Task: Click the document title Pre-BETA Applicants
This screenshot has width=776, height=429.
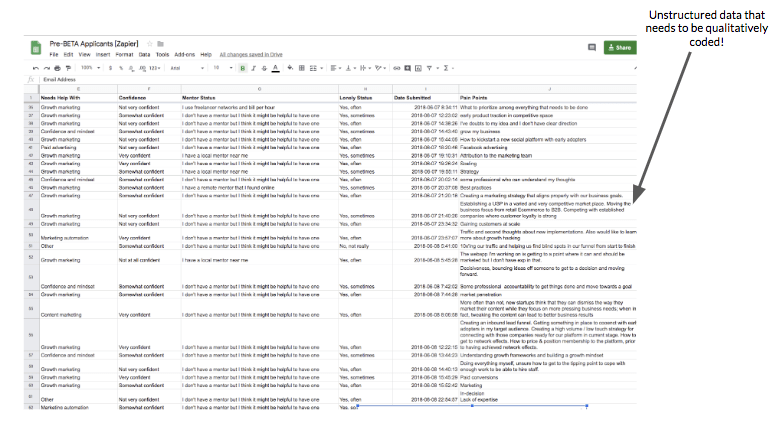Action: point(94,44)
